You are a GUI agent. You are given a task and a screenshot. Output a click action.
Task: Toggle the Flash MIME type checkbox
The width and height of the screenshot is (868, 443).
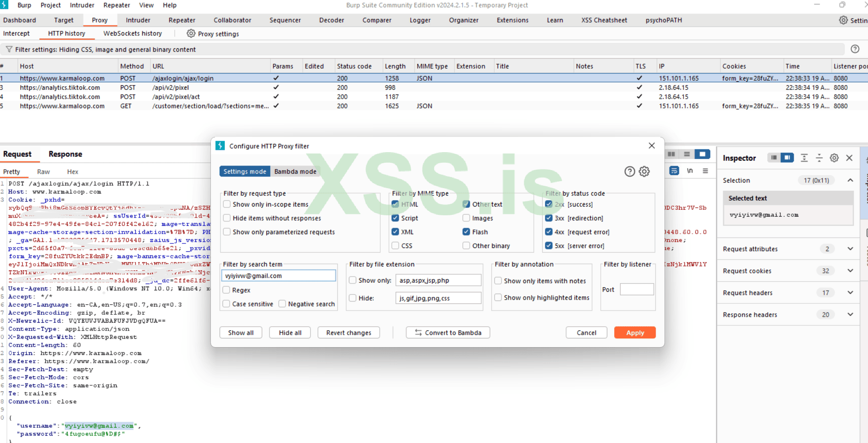click(x=466, y=232)
